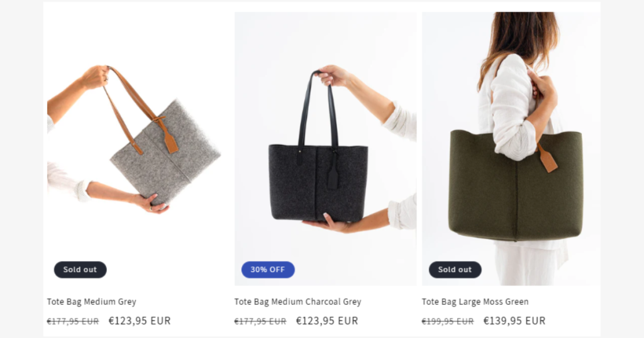Open the Tote Bag Medium Charcoal Grey title link
This screenshot has width=644, height=338.
(297, 302)
